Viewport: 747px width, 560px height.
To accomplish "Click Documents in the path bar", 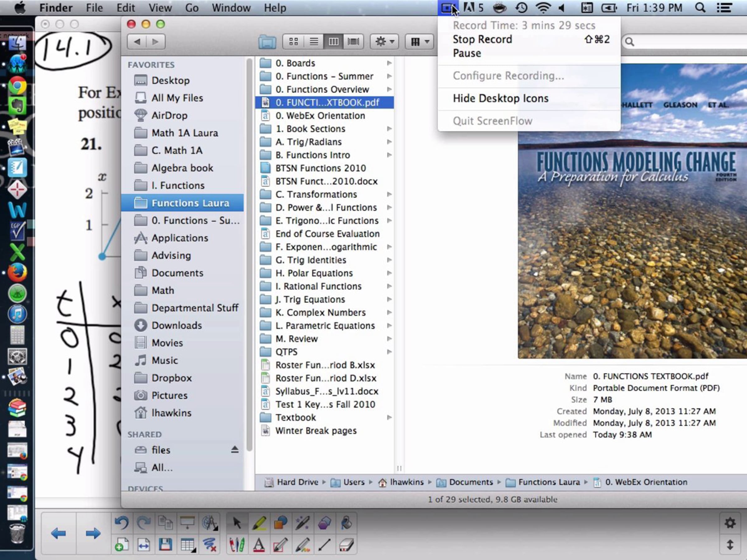I will 471,482.
